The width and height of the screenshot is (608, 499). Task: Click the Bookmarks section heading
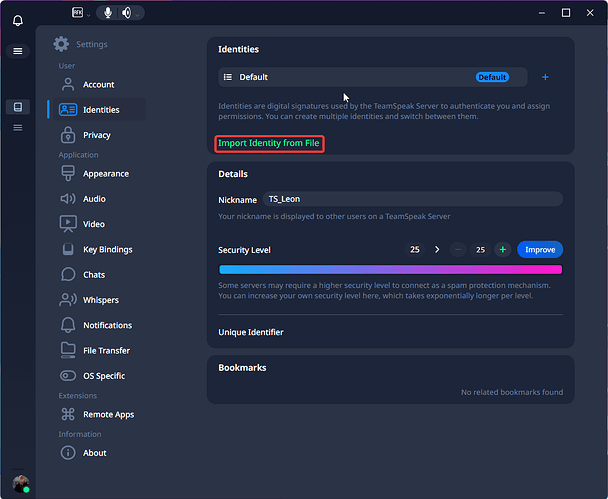[242, 368]
